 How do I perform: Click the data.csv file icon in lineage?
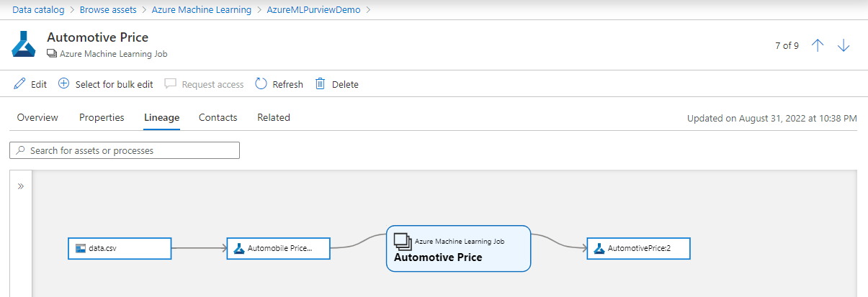(81, 249)
